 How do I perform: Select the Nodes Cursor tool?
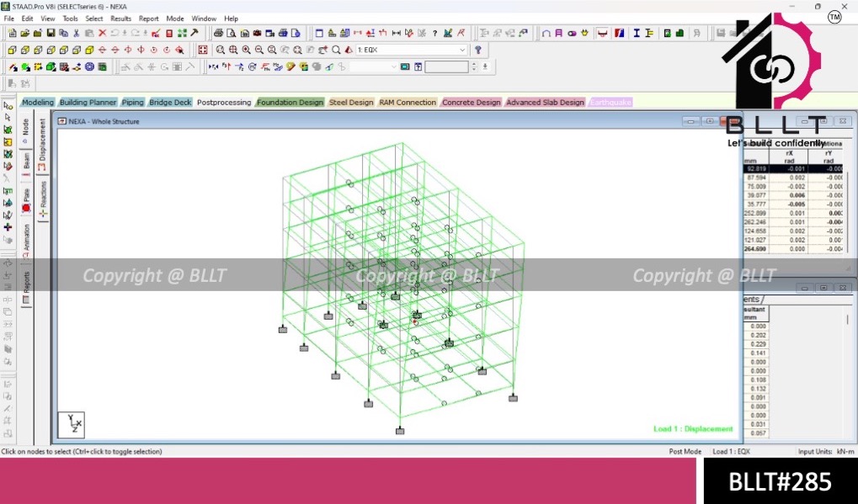[8, 105]
